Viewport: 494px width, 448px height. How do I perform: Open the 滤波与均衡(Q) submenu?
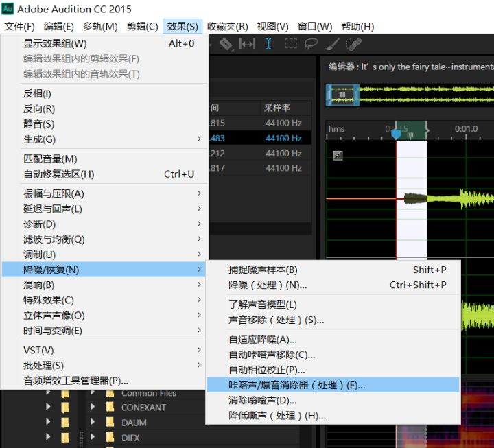(105, 239)
